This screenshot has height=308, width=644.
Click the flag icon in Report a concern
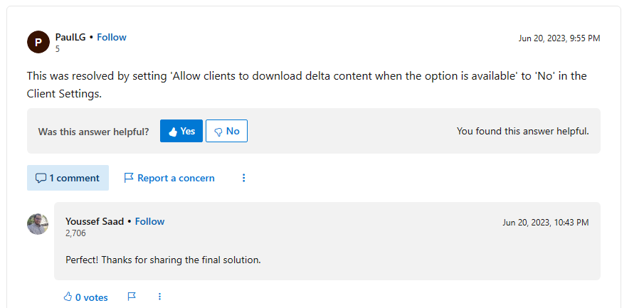pyautogui.click(x=129, y=178)
